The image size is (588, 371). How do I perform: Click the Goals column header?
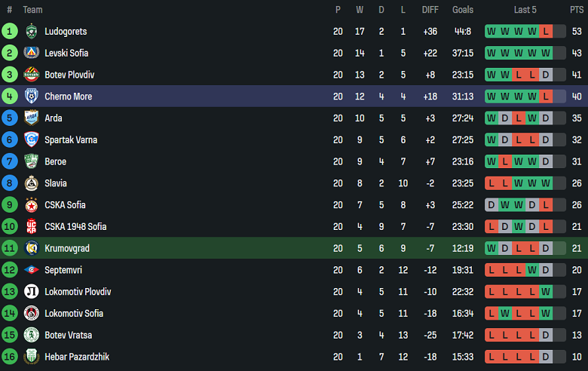pos(463,10)
